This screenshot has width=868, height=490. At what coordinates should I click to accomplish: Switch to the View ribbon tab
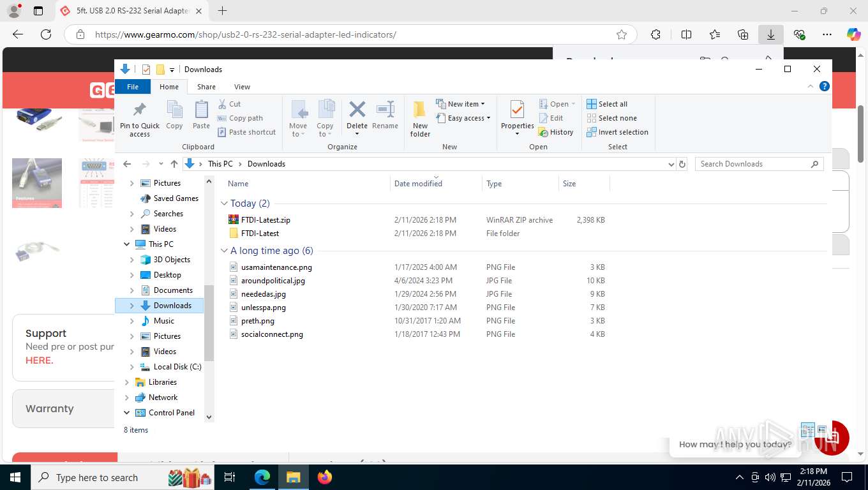coord(242,87)
